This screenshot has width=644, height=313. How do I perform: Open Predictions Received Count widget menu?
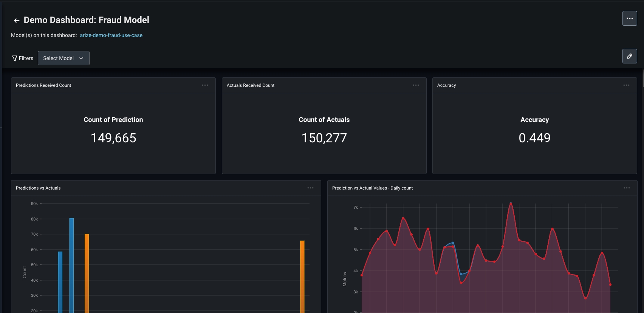[x=205, y=85]
